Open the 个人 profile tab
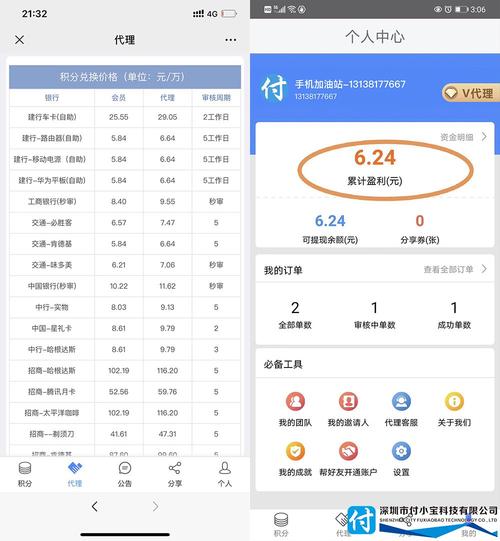This screenshot has height=541, width=500. point(225,474)
